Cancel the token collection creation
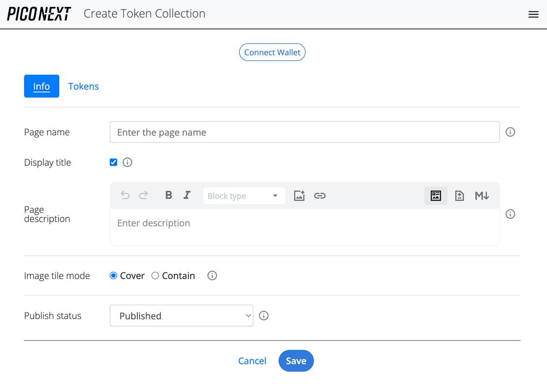 [252, 361]
